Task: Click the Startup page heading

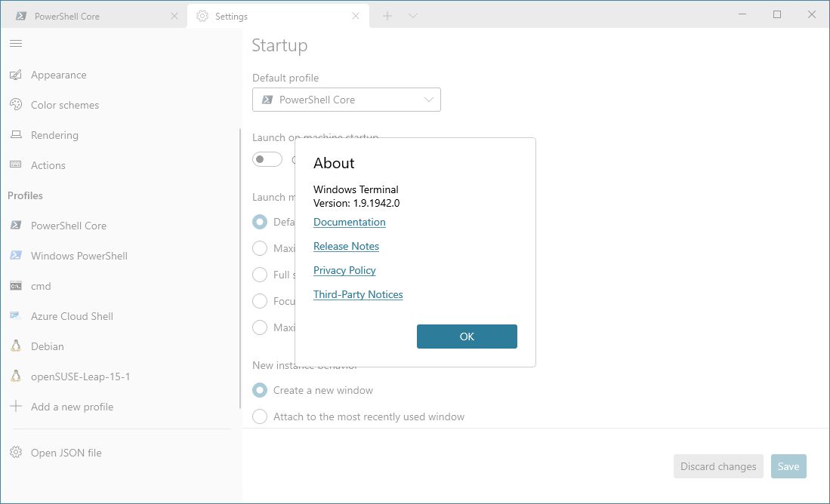Action: point(279,45)
